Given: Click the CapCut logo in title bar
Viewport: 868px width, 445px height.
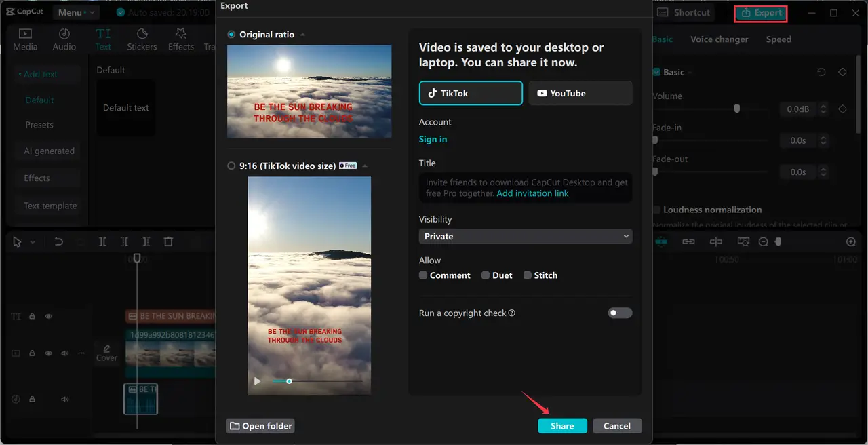Looking at the screenshot, I should [x=25, y=12].
